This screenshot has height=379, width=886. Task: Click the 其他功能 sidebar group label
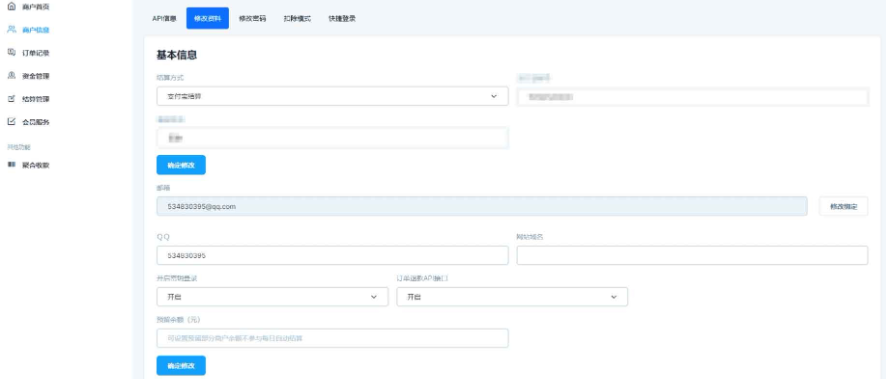point(19,147)
